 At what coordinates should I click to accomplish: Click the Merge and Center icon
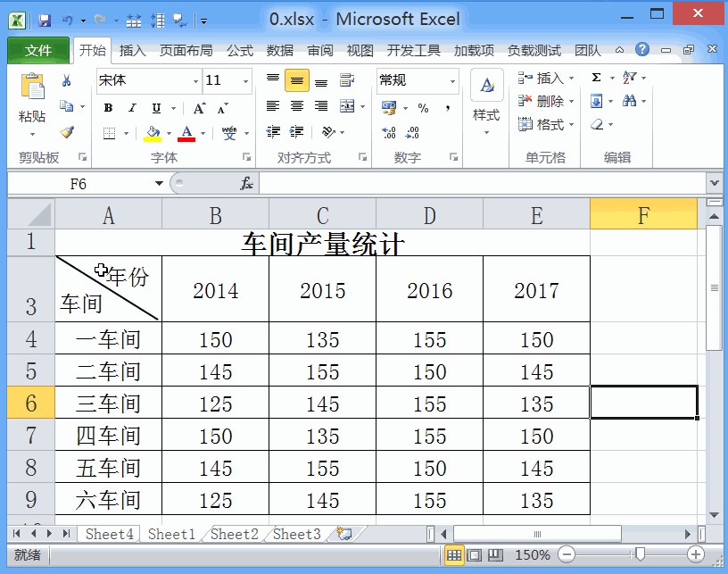[x=348, y=107]
